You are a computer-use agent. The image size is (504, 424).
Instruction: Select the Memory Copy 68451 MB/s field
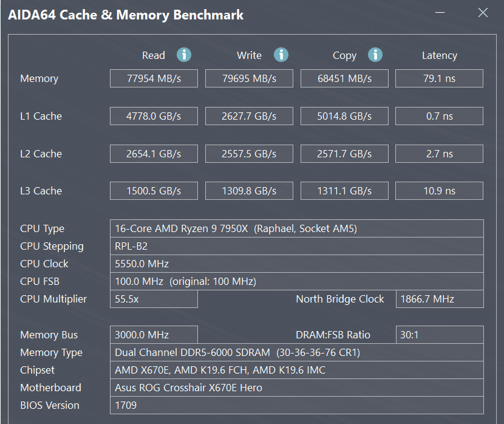pyautogui.click(x=344, y=78)
